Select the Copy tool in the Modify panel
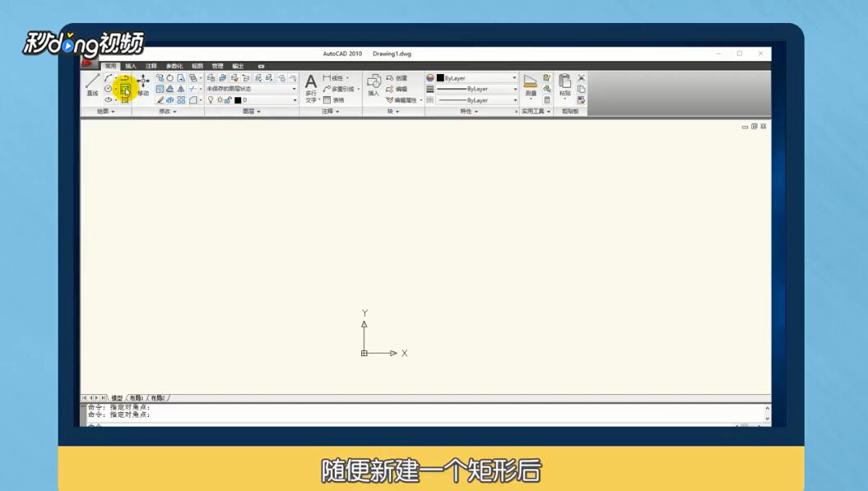The width and height of the screenshot is (868, 491). 160,78
